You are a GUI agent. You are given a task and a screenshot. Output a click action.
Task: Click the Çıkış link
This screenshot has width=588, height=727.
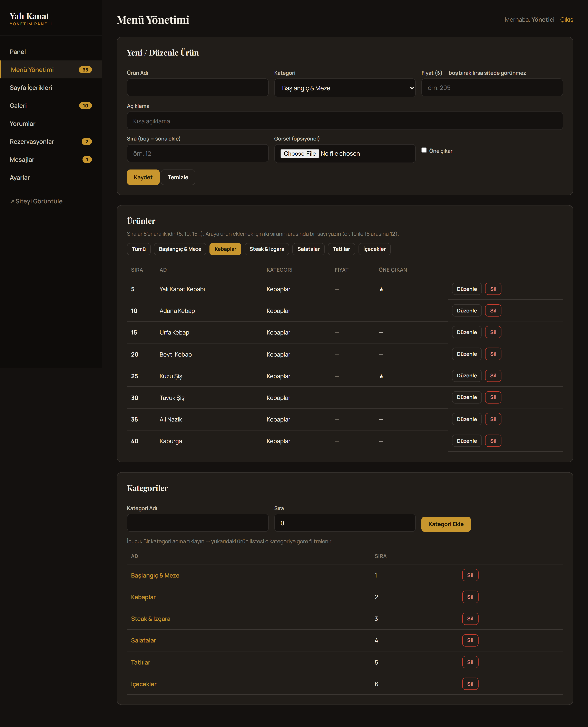coord(566,20)
